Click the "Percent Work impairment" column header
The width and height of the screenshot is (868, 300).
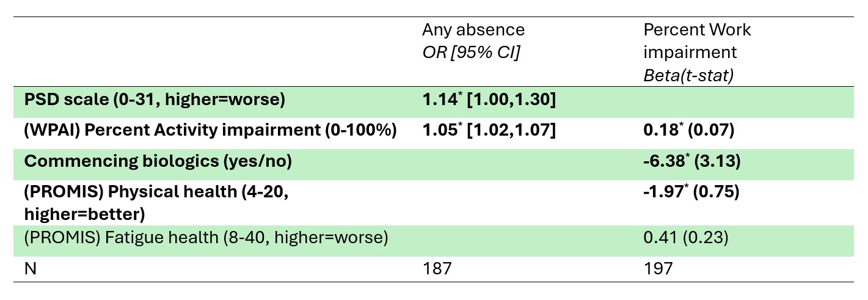[697, 40]
